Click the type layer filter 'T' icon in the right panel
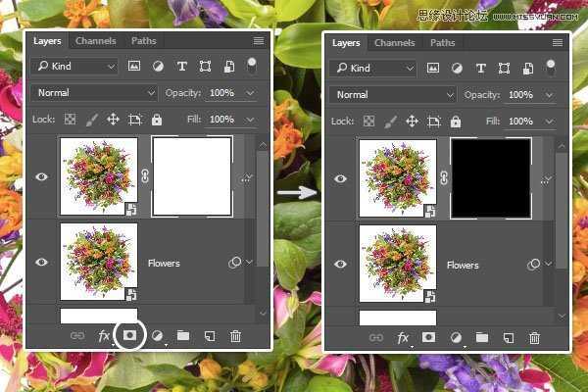This screenshot has width=588, height=392. 480,68
